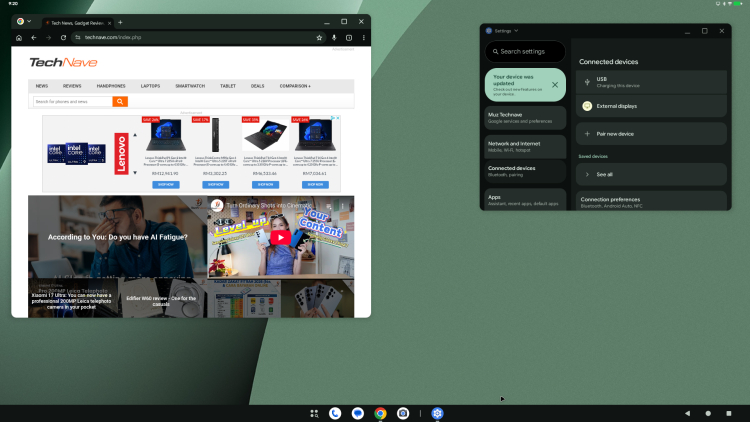Open the Xiaomi 17 Ultra article
750x422 pixels.
pyautogui.click(x=72, y=300)
